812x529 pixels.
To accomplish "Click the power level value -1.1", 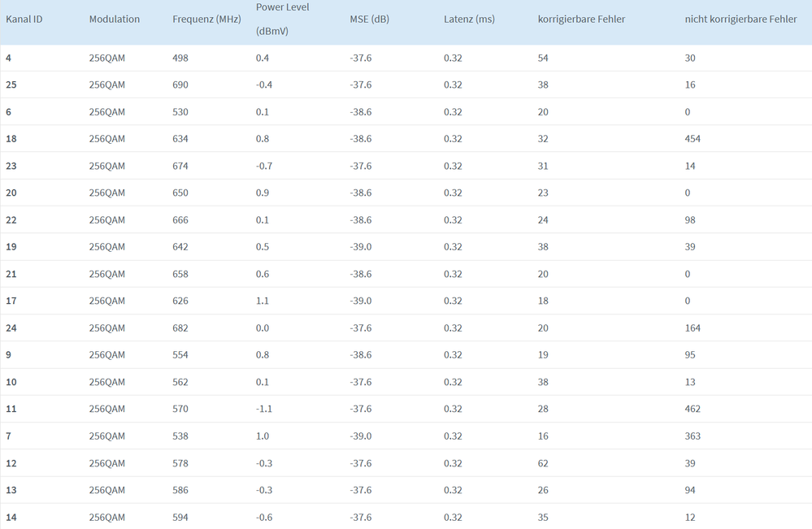I will click(264, 409).
